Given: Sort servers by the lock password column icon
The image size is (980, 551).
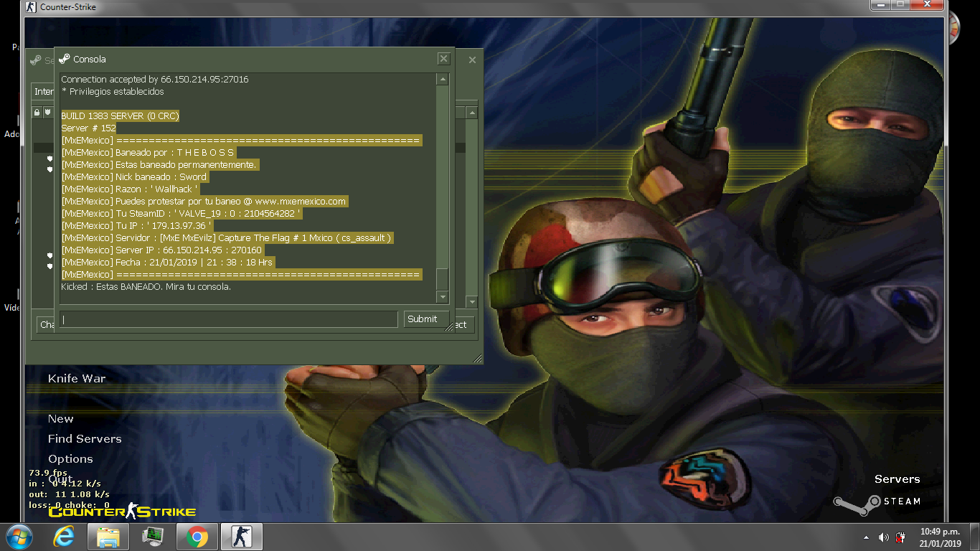Looking at the screenshot, I should [x=37, y=113].
